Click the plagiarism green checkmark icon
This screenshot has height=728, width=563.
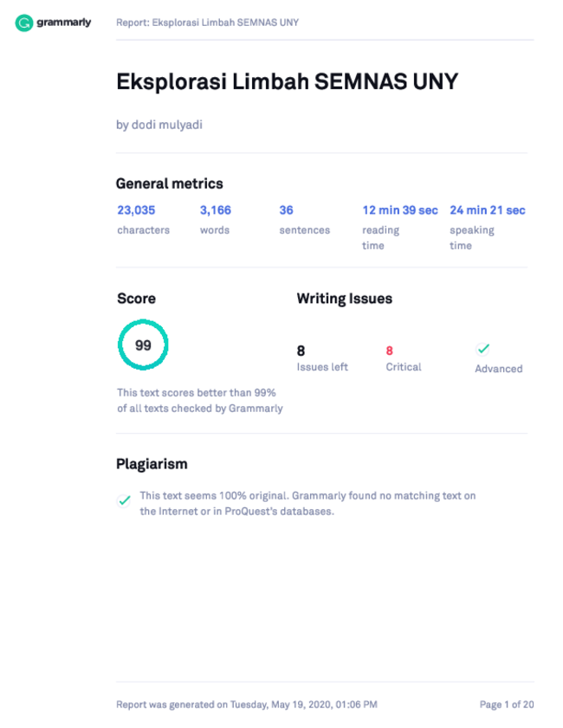tap(124, 500)
